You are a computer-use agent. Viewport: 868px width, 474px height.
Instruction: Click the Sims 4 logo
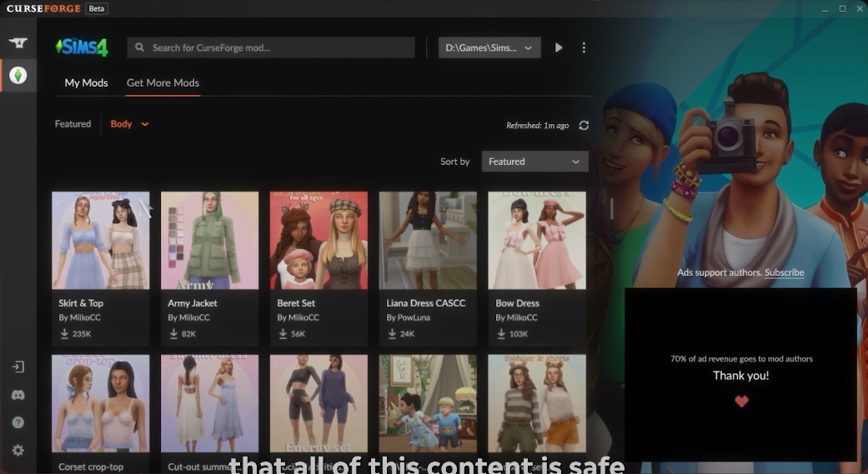coord(82,47)
